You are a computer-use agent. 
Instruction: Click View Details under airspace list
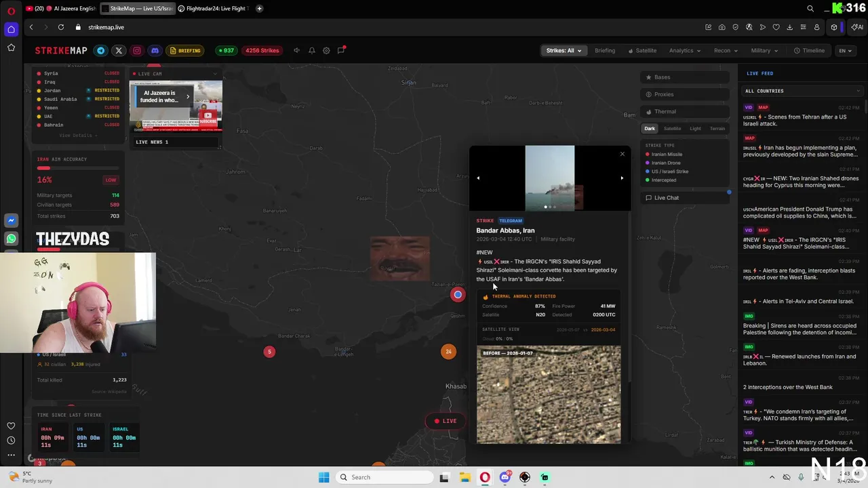[78, 136]
